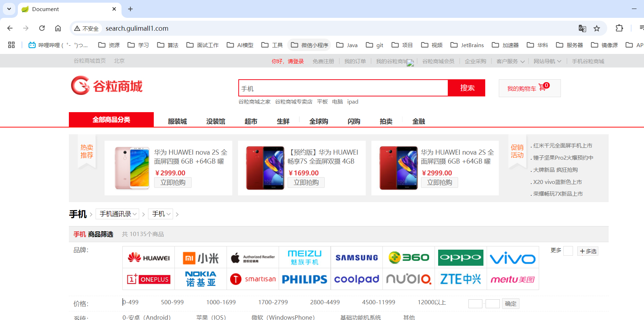The image size is (644, 320).
Task: Filter by price range 4500-11999
Action: pyautogui.click(x=379, y=302)
